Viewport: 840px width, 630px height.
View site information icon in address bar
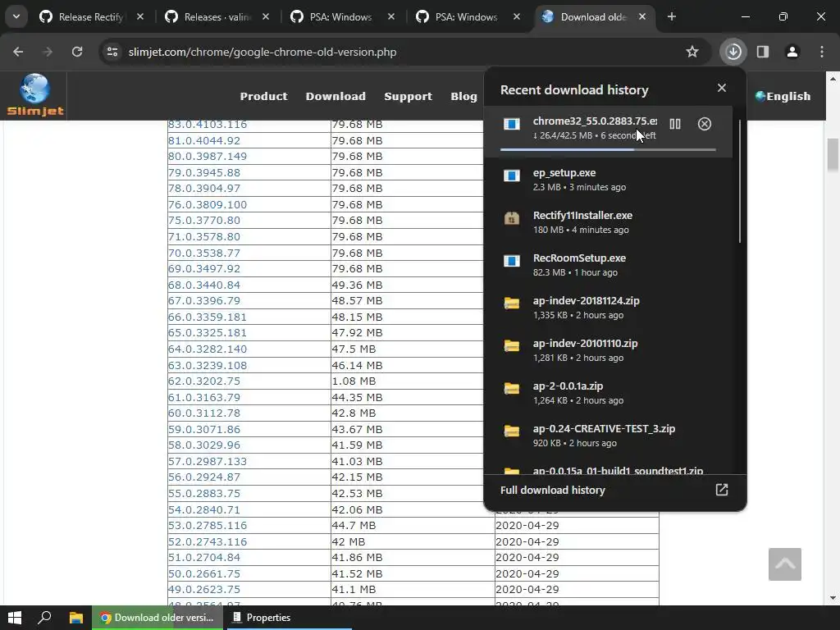tap(112, 52)
